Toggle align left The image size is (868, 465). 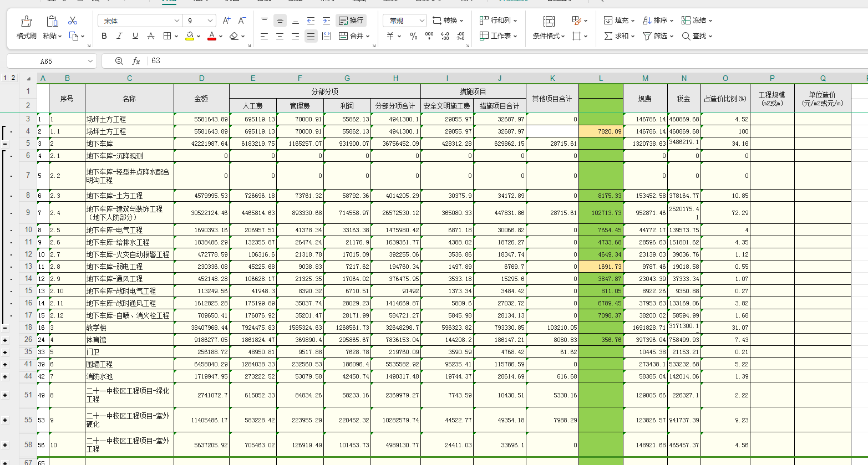[265, 36]
